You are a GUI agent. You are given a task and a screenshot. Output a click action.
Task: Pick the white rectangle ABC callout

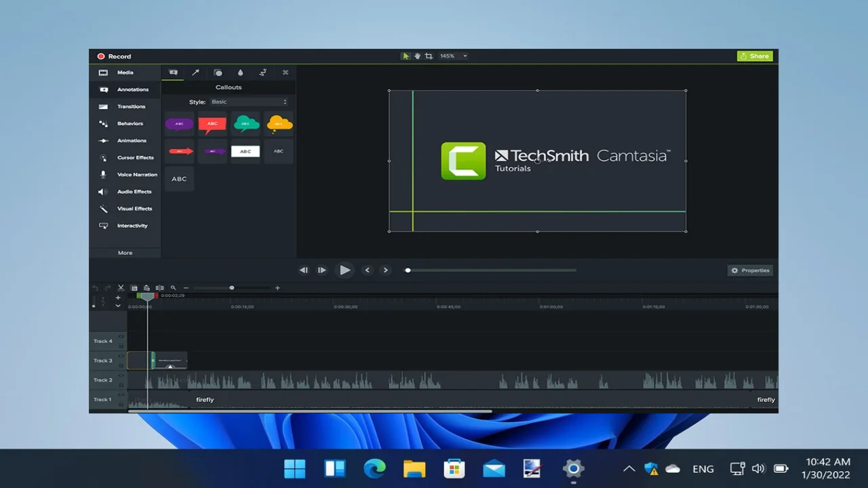coord(245,151)
